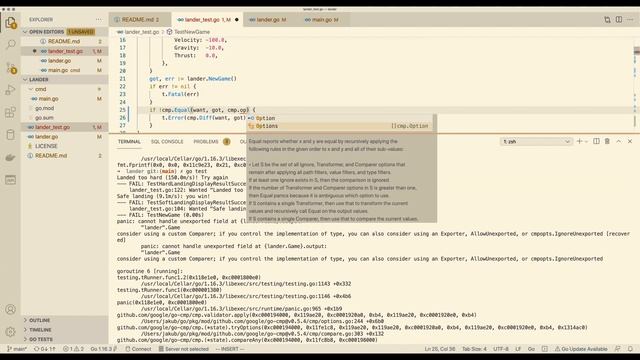This screenshot has height=360, width=640.
Task: Click Tab Size: 4 in status bar
Action: pyautogui.click(x=474, y=349)
